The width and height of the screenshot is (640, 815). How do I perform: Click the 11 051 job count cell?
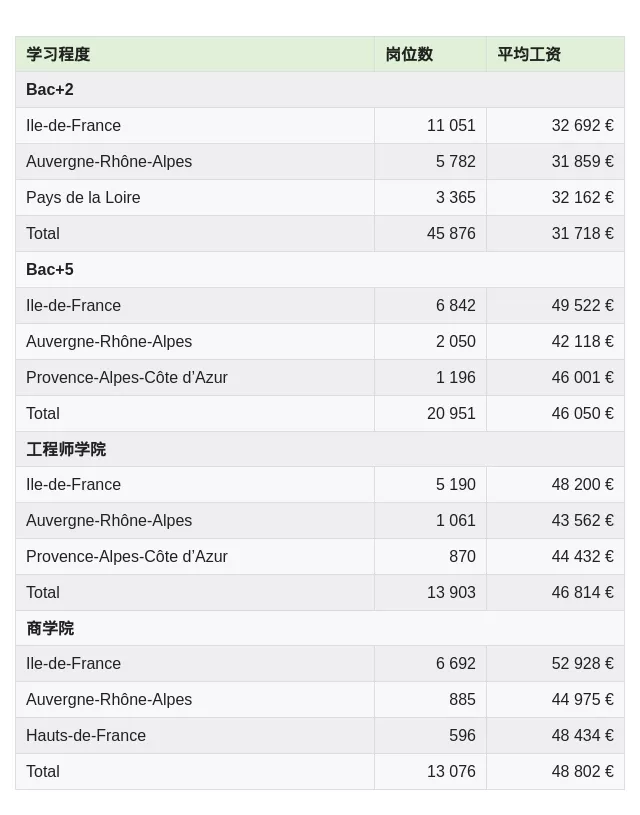(x=451, y=126)
